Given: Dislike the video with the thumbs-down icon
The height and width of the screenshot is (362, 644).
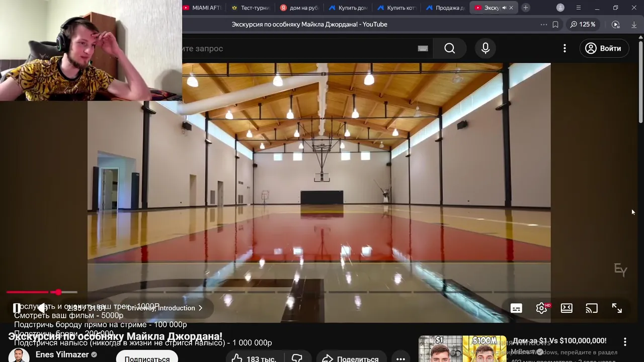Looking at the screenshot, I should 297,358.
